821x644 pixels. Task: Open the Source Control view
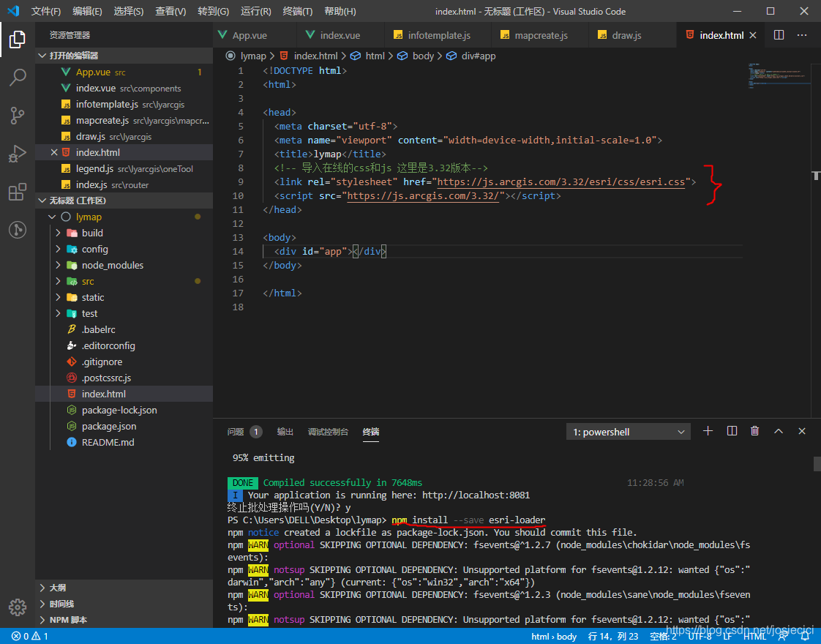click(x=18, y=115)
